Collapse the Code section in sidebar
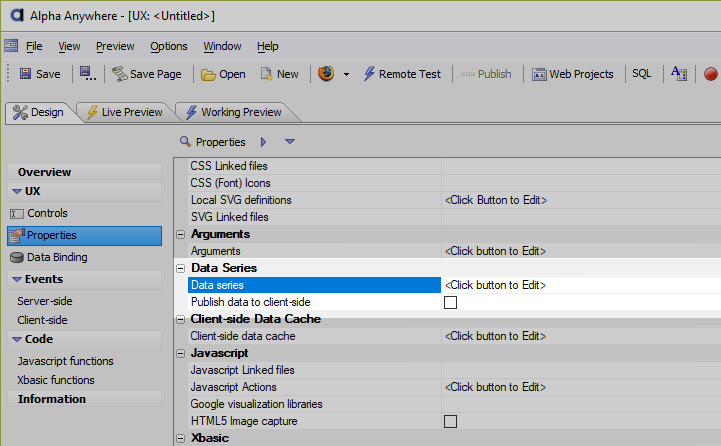Viewport: 721px width, 446px height. tap(17, 339)
